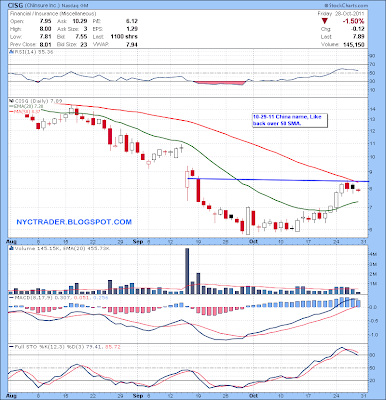Click the China name annotation text box
This screenshot has height=400, width=386.
click(289, 120)
